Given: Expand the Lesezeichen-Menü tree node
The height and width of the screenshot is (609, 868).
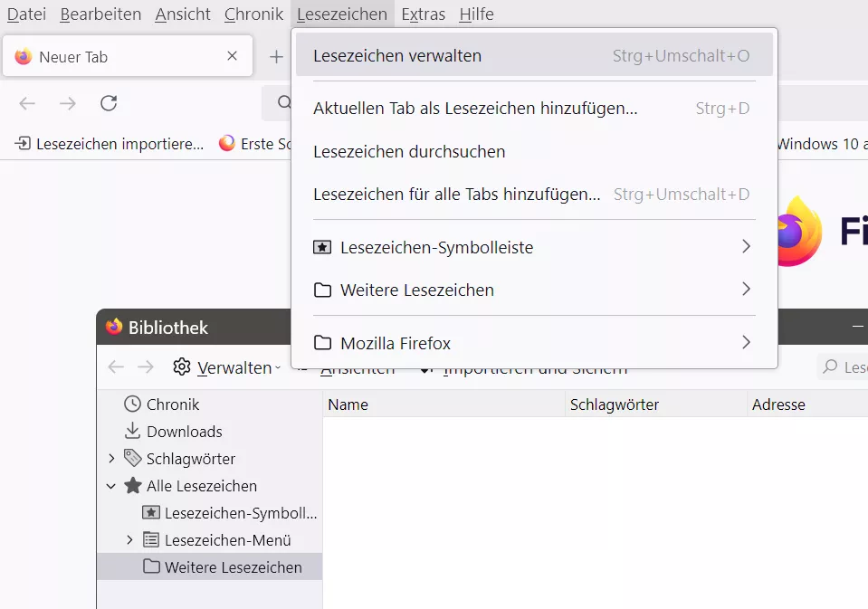Looking at the screenshot, I should click(x=129, y=540).
